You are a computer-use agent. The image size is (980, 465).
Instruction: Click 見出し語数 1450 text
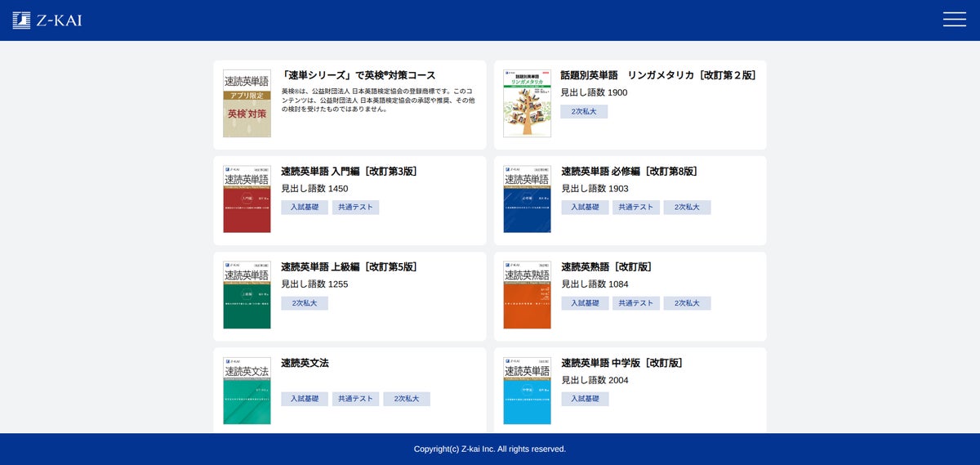pyautogui.click(x=314, y=189)
